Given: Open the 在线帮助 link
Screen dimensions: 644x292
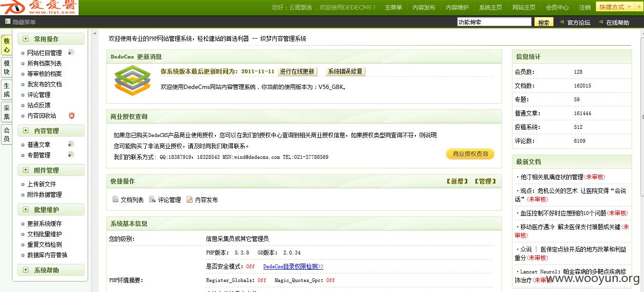Looking at the screenshot, I should pos(618,22).
